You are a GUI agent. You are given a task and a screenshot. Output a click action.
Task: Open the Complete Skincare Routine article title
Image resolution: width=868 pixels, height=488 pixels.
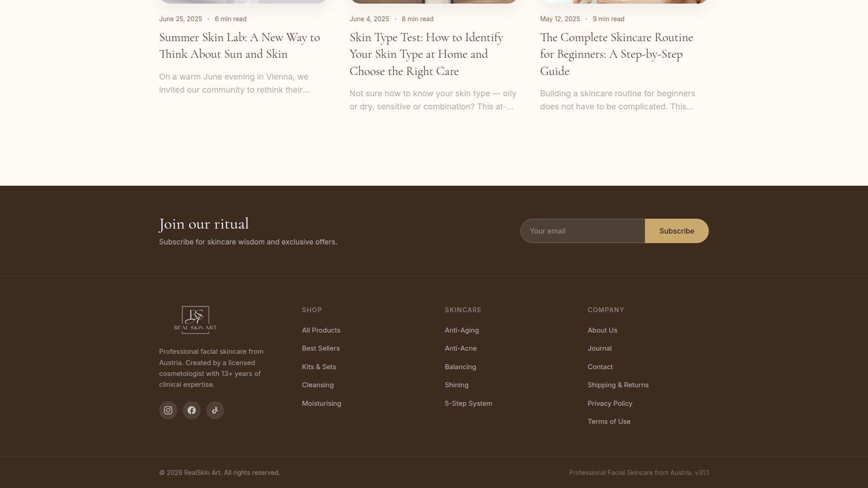click(617, 54)
